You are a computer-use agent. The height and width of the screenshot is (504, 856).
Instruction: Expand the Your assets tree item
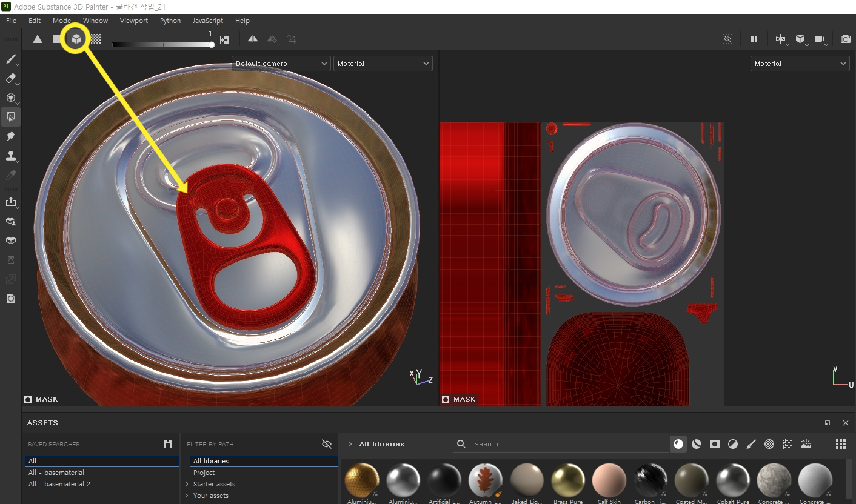(187, 496)
